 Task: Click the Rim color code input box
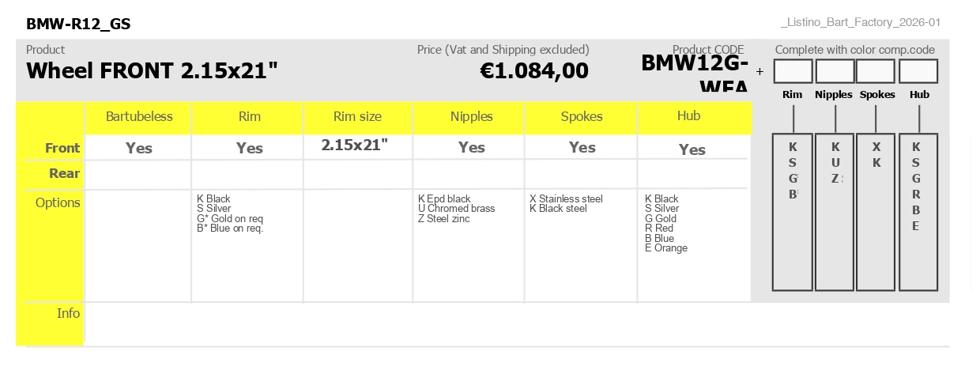(793, 71)
